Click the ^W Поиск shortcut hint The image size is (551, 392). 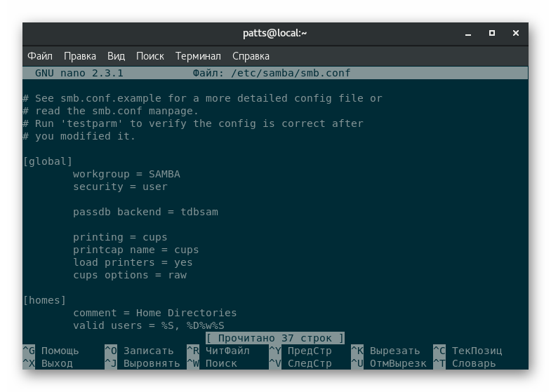click(x=212, y=363)
